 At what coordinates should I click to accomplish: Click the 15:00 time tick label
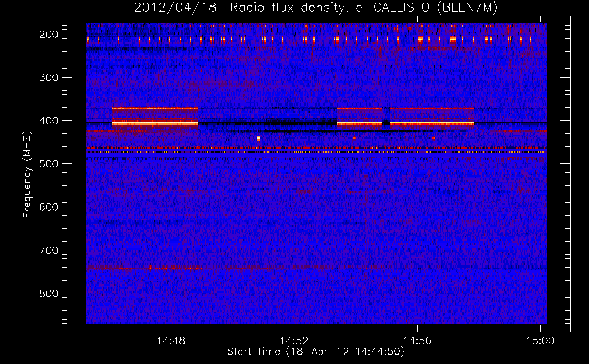pyautogui.click(x=540, y=341)
